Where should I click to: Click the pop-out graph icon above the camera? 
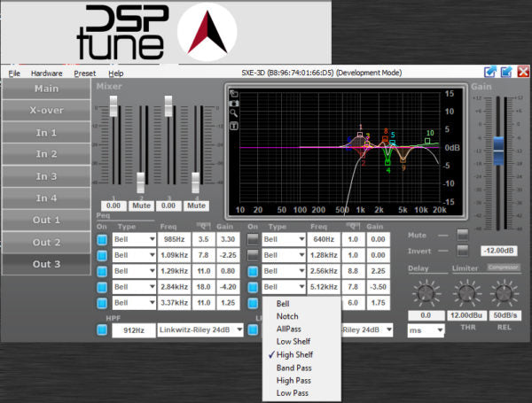pyautogui.click(x=234, y=93)
